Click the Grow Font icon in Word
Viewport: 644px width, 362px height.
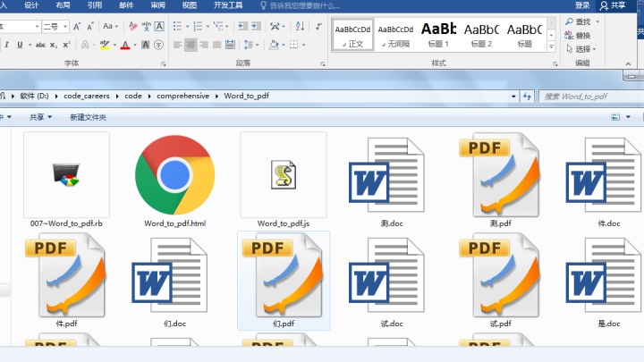(77, 27)
